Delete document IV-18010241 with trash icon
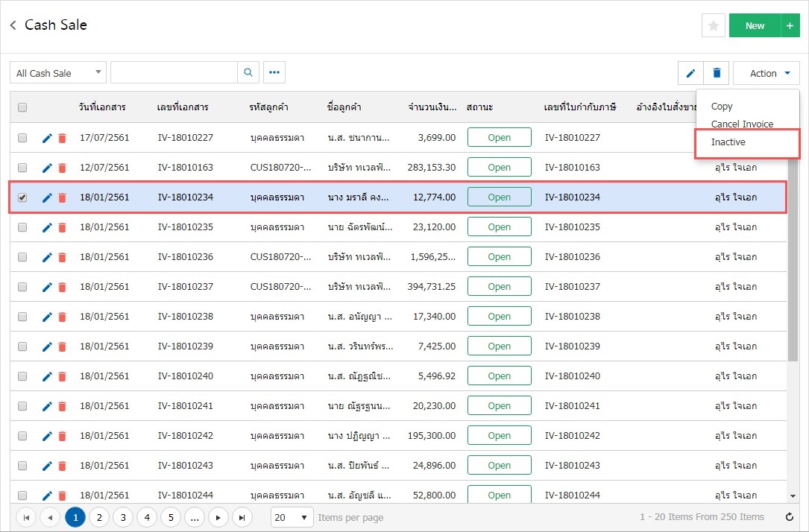 coord(63,407)
